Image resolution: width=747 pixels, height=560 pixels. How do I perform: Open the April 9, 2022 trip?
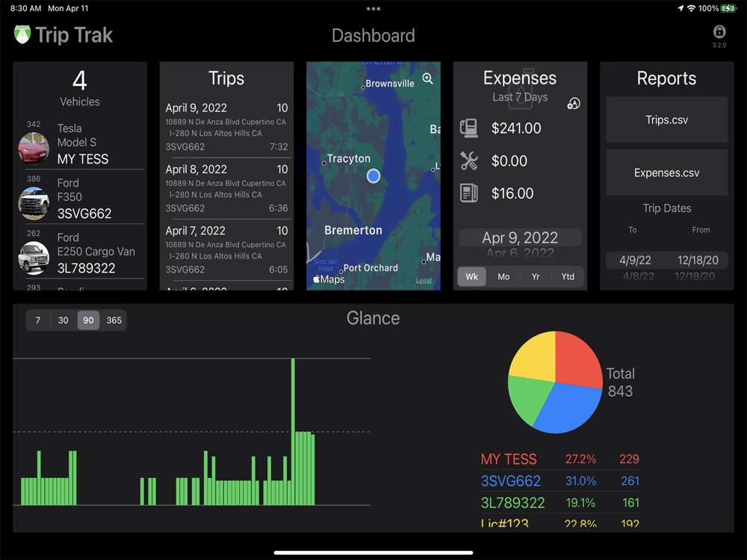[226, 127]
